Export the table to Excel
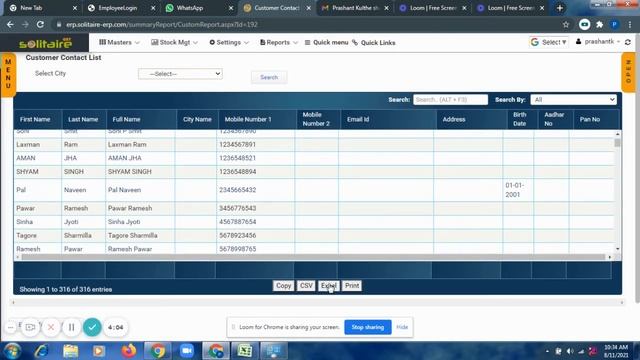This screenshot has height=360, width=640. (329, 286)
